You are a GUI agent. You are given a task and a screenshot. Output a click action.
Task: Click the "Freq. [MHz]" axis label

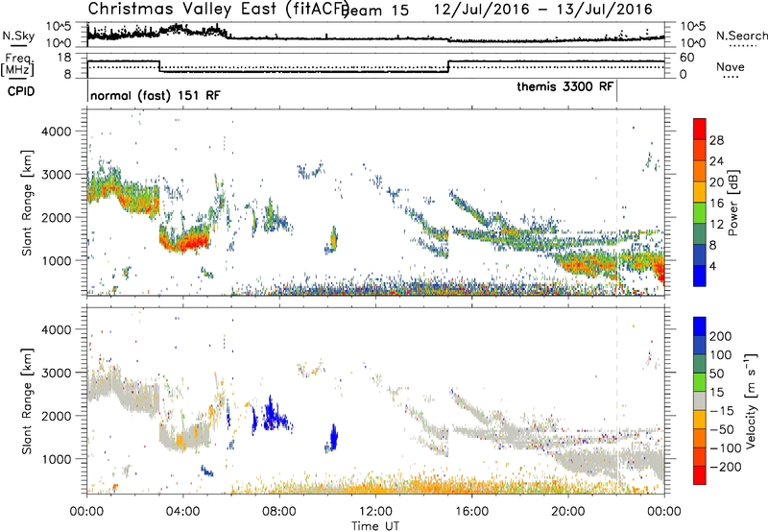point(18,64)
